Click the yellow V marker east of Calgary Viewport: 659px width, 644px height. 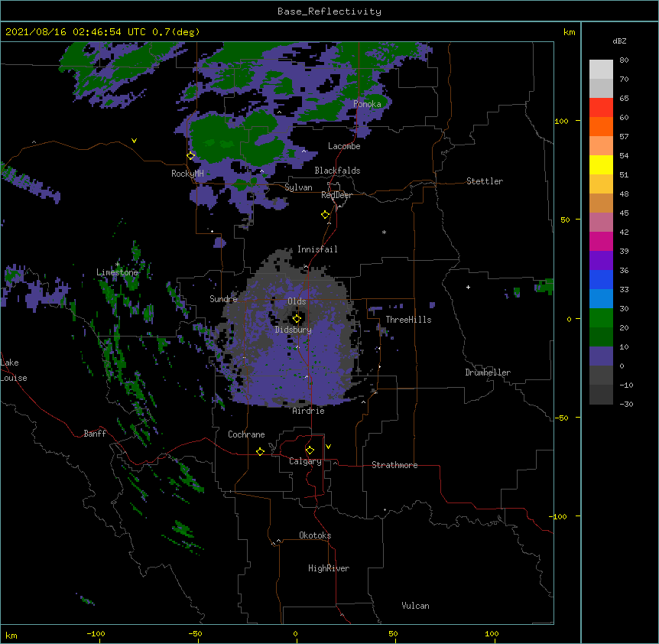tap(328, 447)
